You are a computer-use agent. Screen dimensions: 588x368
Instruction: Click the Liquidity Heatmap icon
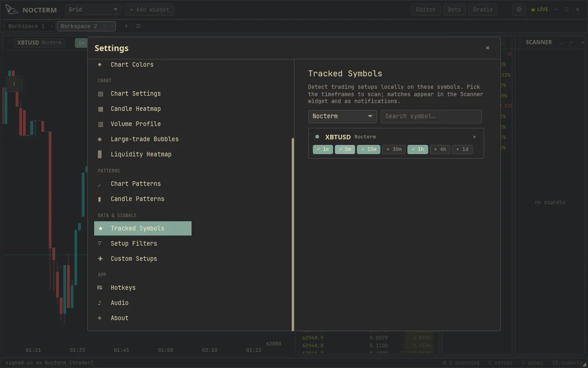tap(100, 154)
